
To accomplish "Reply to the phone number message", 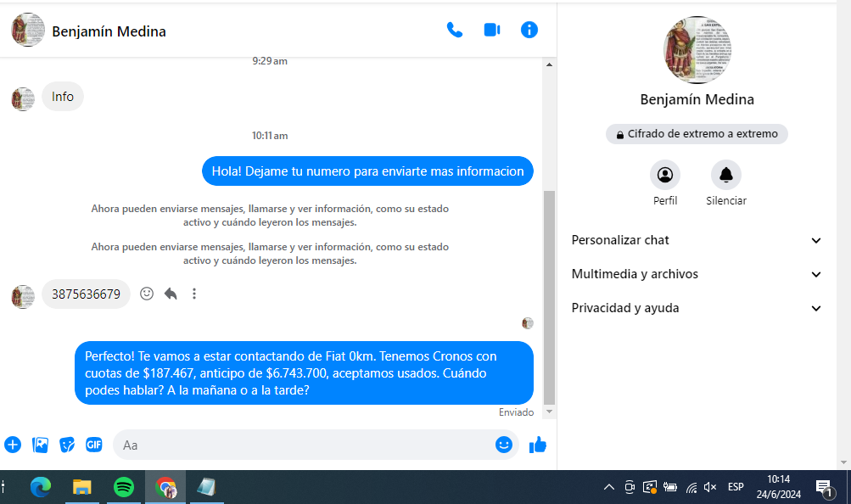I will coord(171,294).
